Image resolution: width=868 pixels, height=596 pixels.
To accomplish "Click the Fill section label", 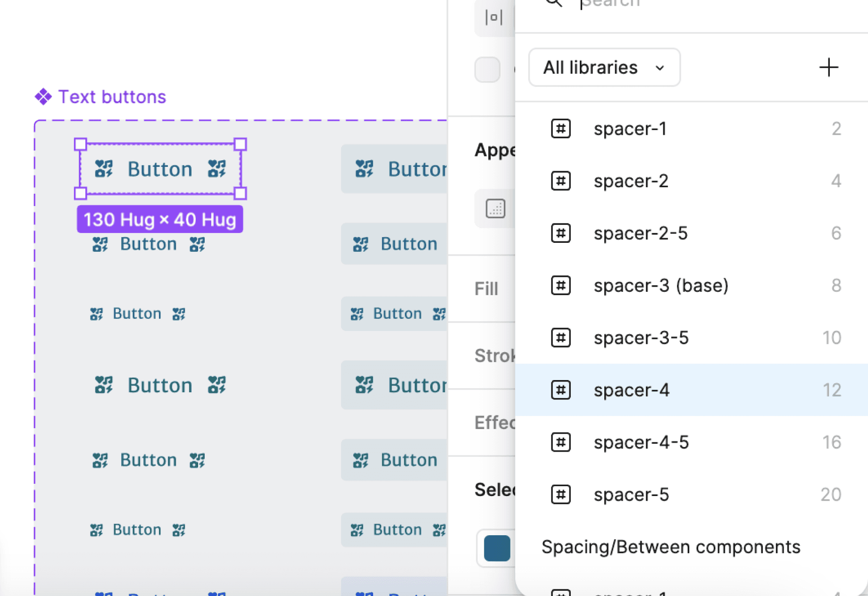I will pyautogui.click(x=486, y=289).
